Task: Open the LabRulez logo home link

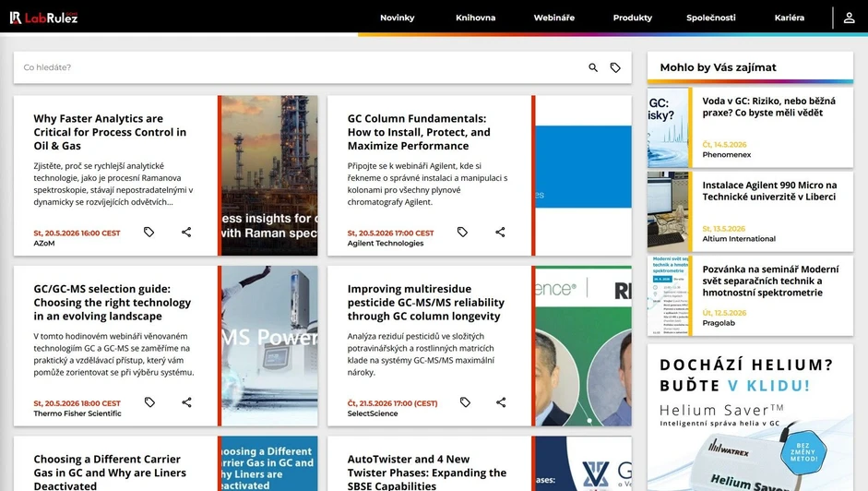Action: click(x=43, y=18)
